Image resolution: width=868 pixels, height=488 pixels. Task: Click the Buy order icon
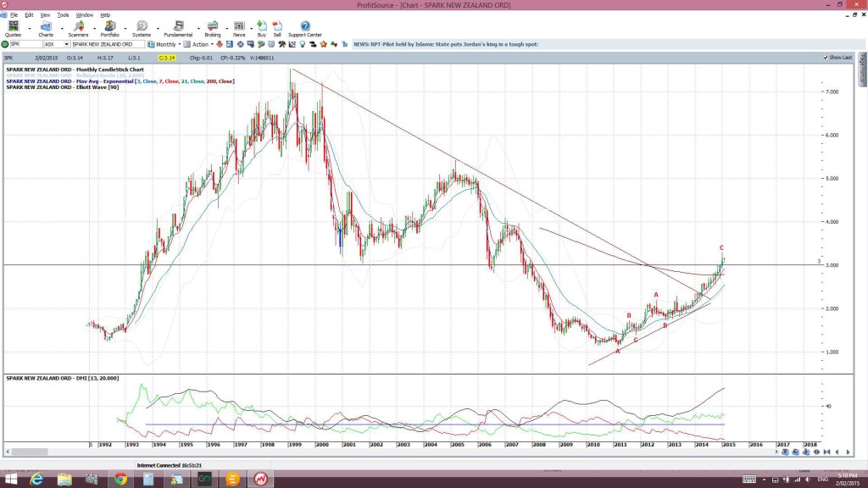coord(262,29)
